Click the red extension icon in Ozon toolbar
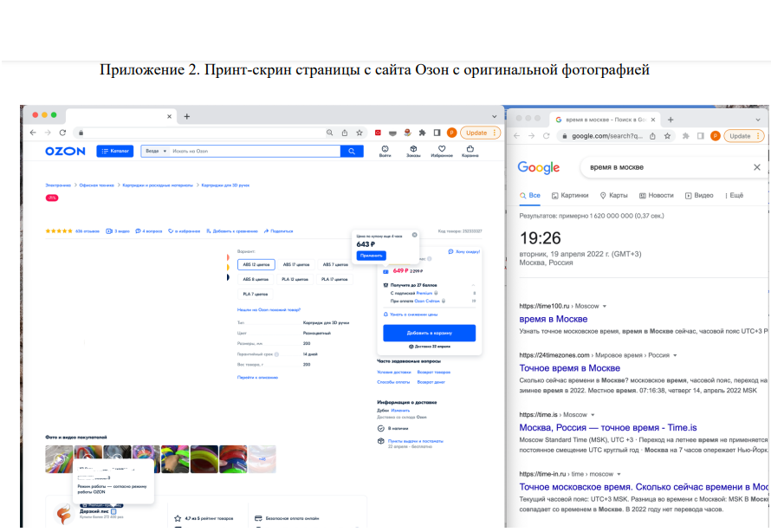771x532 pixels. 378,133
